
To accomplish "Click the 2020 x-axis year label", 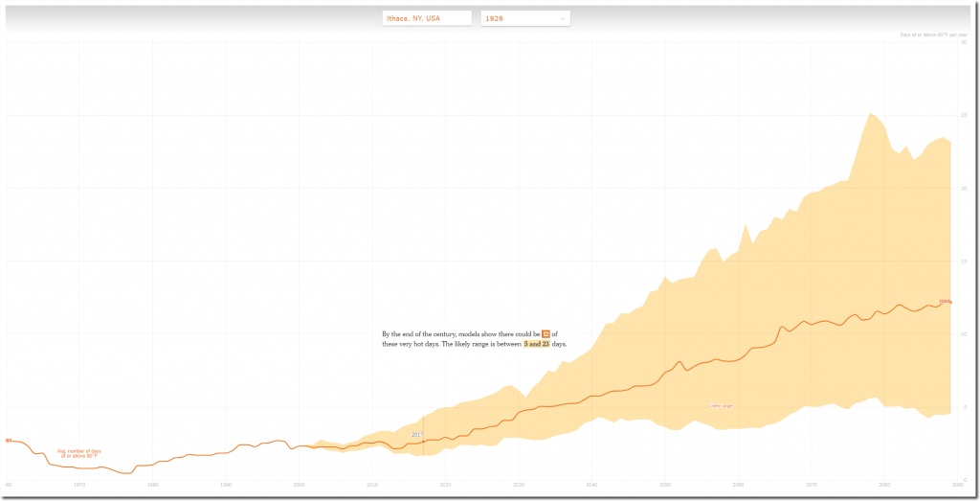I will pyautogui.click(x=445, y=485).
